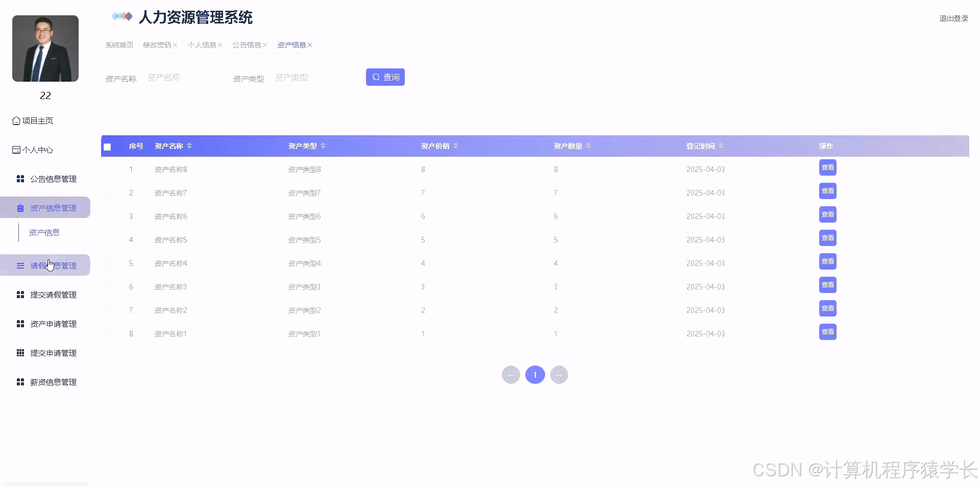Image resolution: width=980 pixels, height=486 pixels.
Task: Click the 提交申请管理 grid icon
Action: point(20,353)
